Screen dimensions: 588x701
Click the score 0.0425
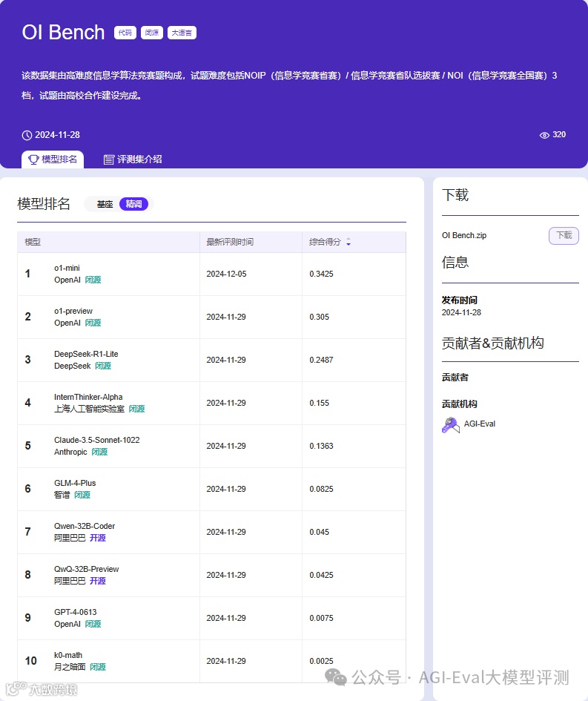(x=321, y=575)
